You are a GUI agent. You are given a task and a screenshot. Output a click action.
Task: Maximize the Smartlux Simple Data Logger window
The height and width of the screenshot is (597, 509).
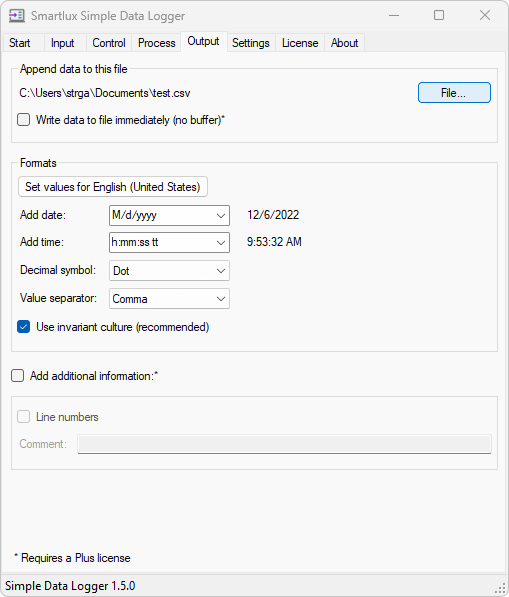(x=439, y=16)
